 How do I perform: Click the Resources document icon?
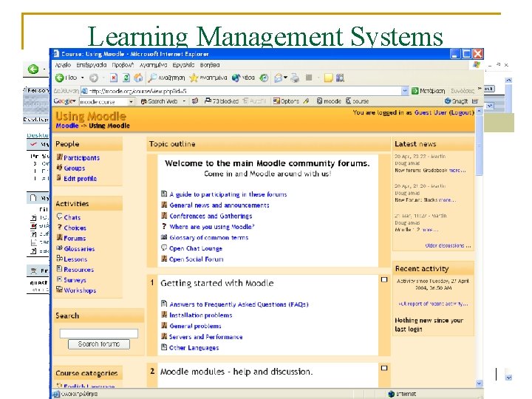coord(59,269)
